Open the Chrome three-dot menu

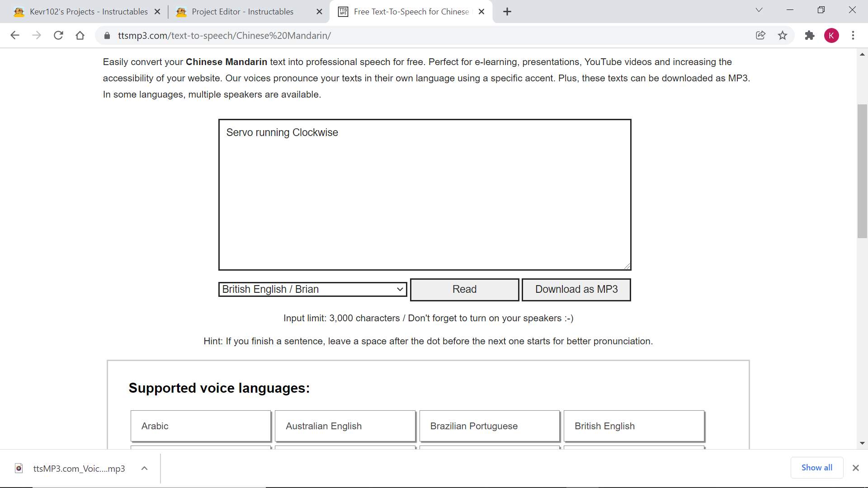(853, 35)
